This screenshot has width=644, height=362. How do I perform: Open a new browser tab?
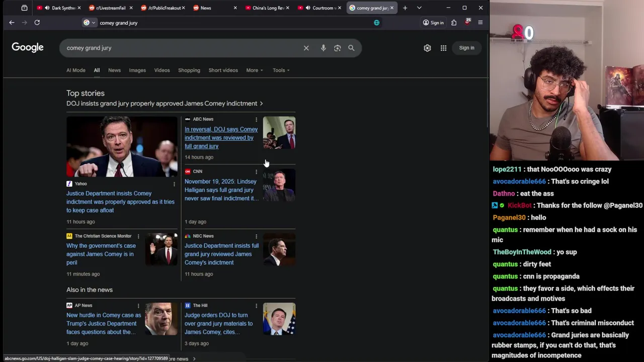tap(405, 8)
